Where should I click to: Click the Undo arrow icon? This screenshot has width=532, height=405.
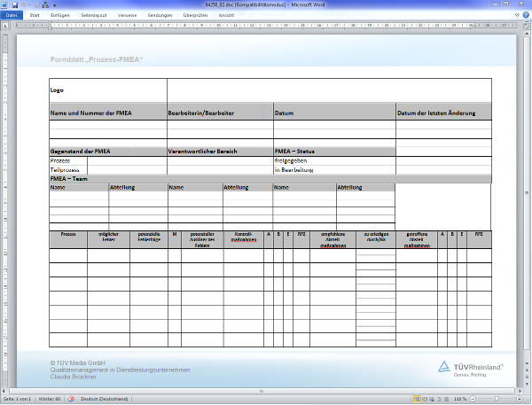click(x=25, y=5)
